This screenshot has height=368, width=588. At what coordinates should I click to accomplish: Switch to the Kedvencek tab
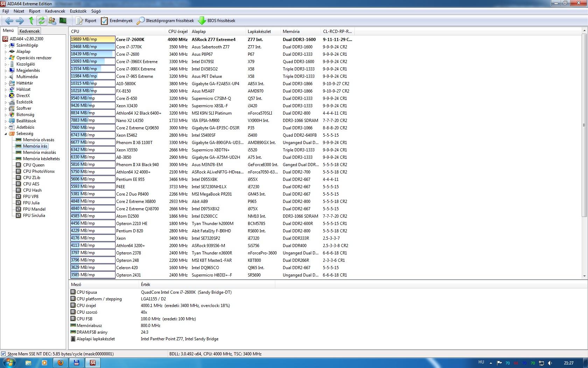(29, 31)
